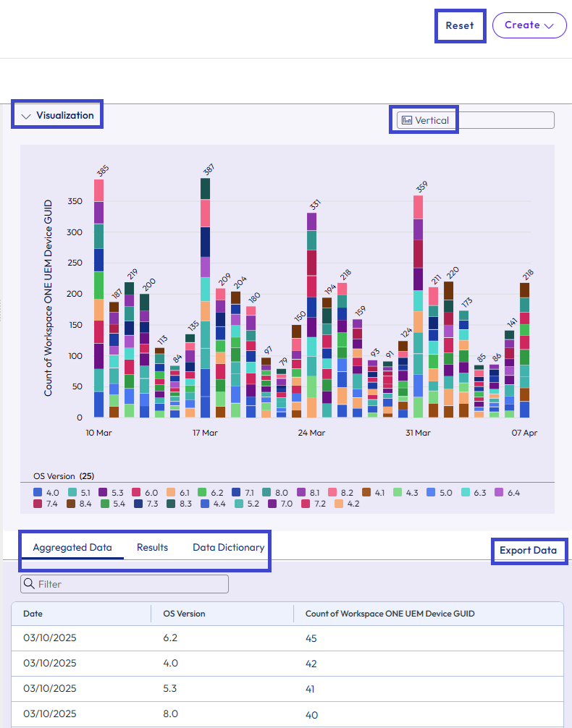Toggle legend swatch for OS version 5.4
This screenshot has width=572, height=728.
105,503
